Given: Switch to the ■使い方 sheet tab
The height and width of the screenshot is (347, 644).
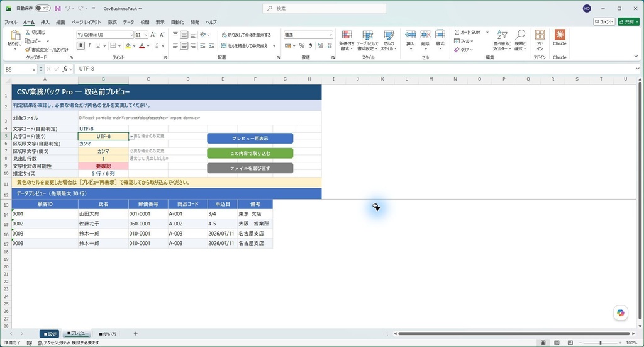Looking at the screenshot, I should (108, 334).
